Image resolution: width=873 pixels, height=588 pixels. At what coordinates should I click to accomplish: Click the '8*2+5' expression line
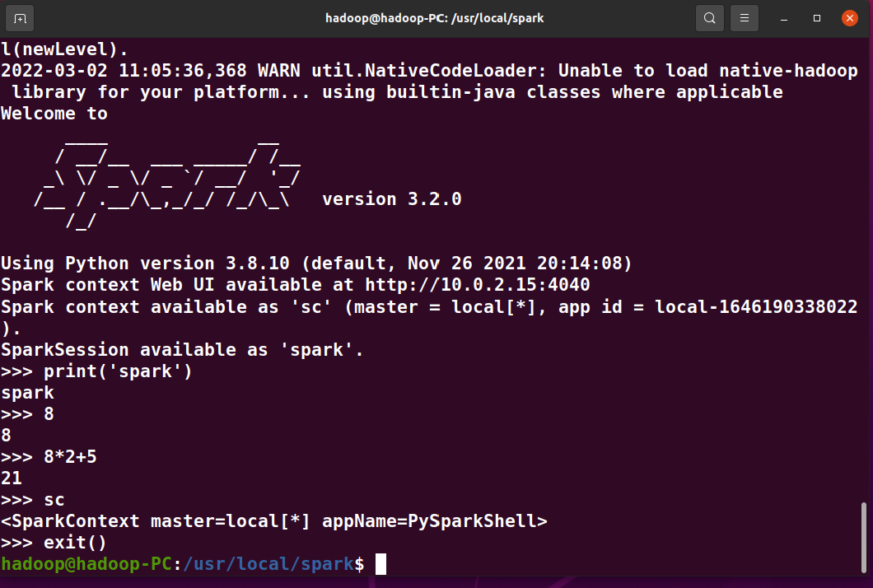point(49,456)
